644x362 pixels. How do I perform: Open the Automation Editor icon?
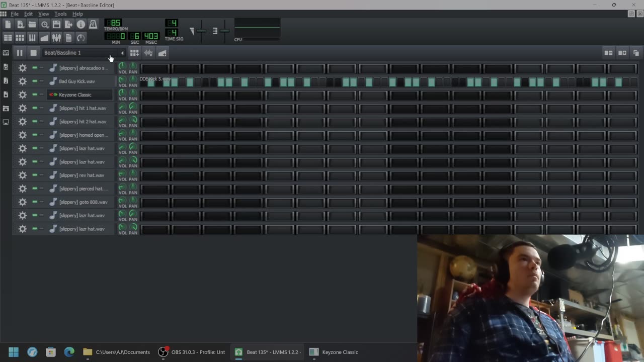pos(45,38)
